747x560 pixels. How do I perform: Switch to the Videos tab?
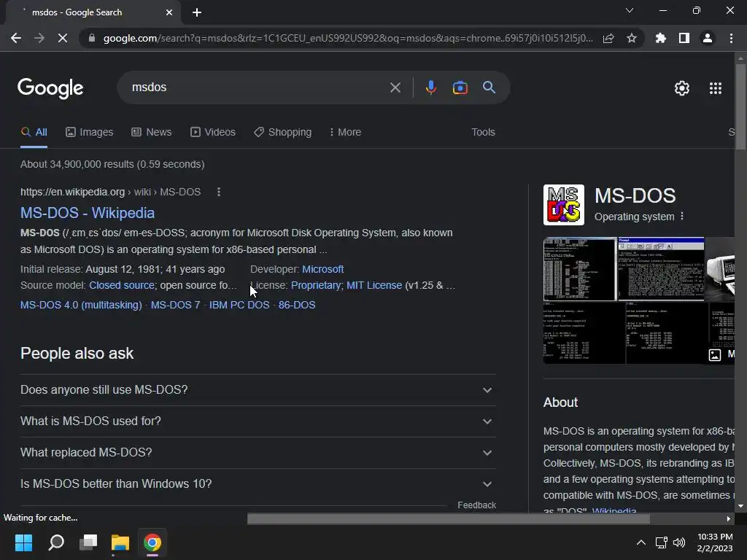tap(213, 133)
